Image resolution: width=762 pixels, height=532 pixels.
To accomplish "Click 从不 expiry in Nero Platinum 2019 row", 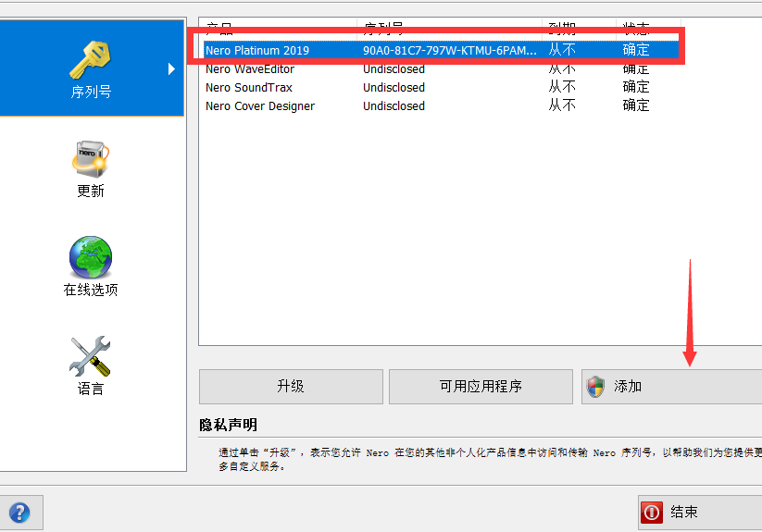I will [x=562, y=50].
